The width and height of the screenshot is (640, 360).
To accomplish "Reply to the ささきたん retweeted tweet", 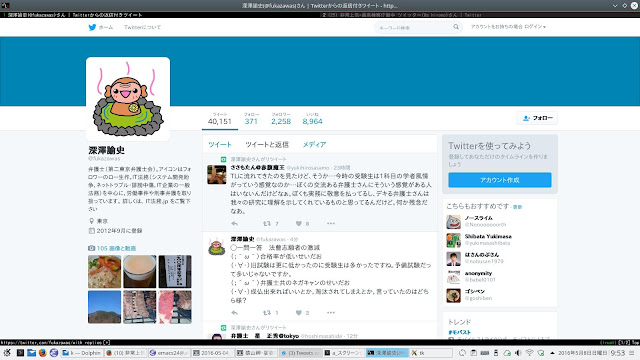I will [234, 224].
